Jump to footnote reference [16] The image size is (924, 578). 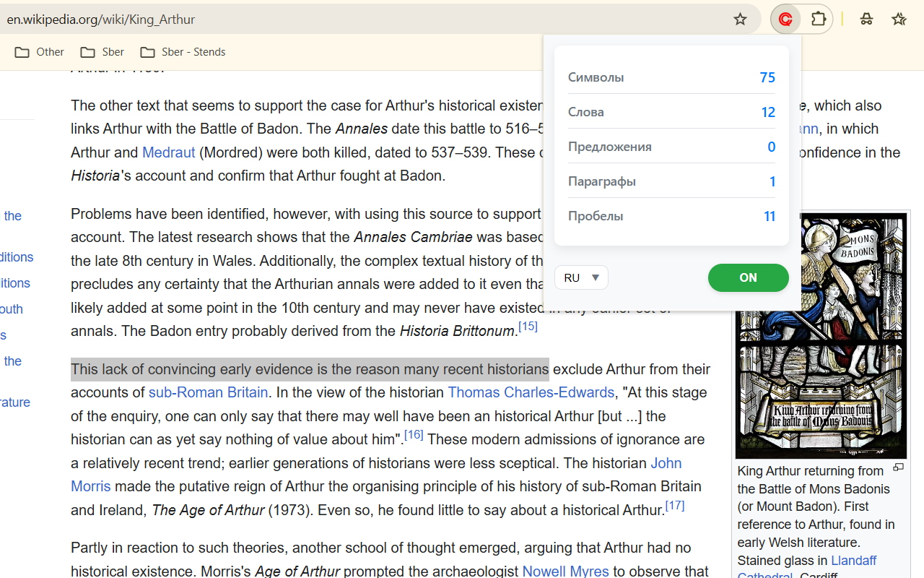(x=414, y=435)
